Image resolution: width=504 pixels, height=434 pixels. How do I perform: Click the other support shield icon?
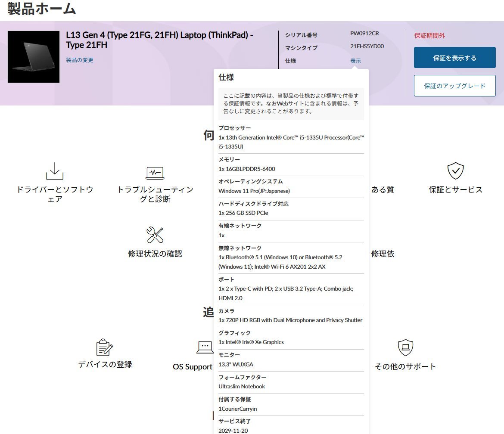(x=405, y=347)
